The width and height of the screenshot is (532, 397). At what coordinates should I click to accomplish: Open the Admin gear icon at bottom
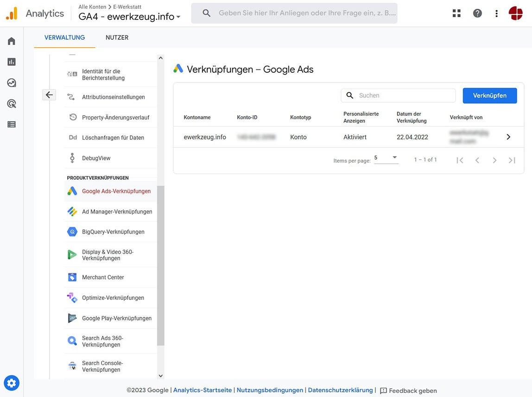[12, 383]
